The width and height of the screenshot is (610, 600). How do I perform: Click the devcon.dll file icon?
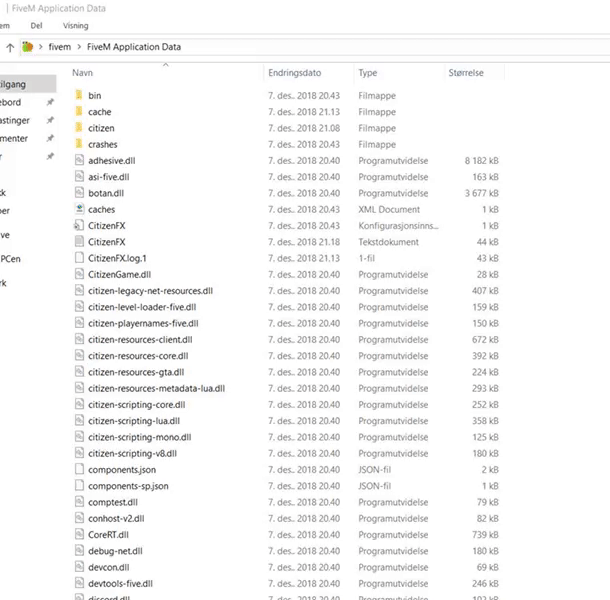[x=79, y=567]
